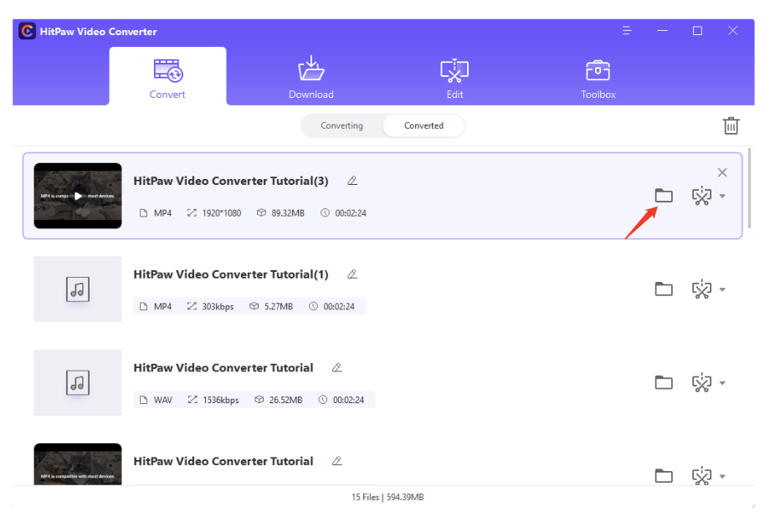Viewport: 770px width, 532px height.
Task: Click the 5.27MB file size
Action: (279, 306)
